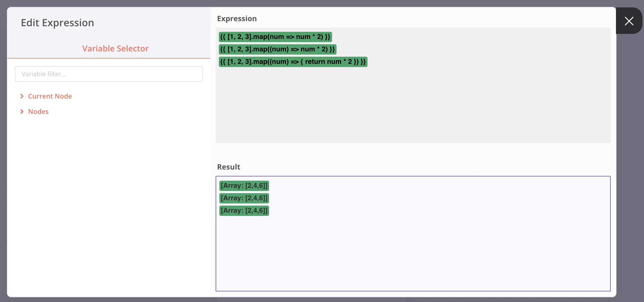Expand the Nodes chevron arrow
This screenshot has height=302, width=644.
pyautogui.click(x=22, y=112)
